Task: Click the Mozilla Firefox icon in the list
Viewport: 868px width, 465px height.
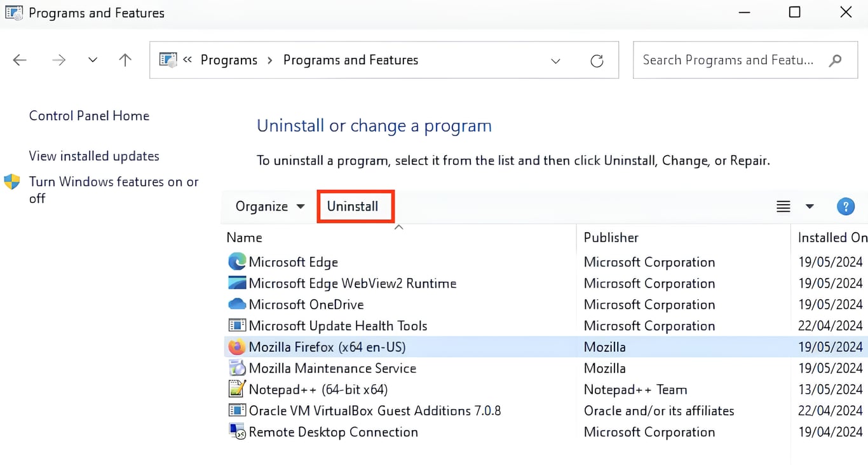Action: point(236,347)
